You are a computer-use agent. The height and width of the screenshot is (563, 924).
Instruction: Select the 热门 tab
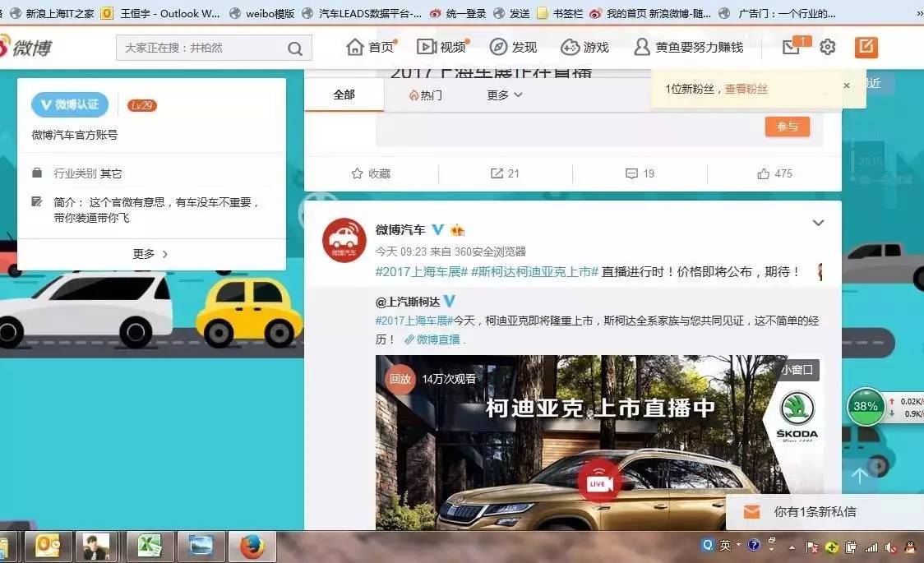pyautogui.click(x=426, y=95)
